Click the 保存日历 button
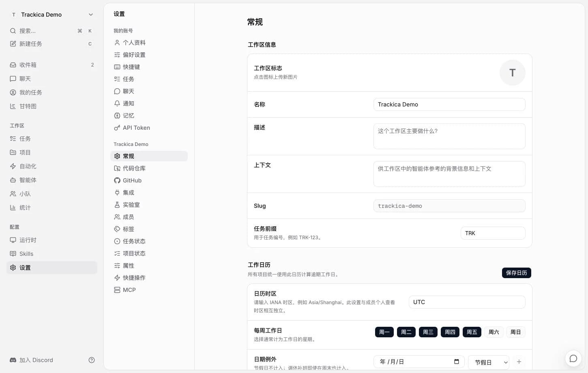This screenshot has width=588, height=373. (x=516, y=273)
